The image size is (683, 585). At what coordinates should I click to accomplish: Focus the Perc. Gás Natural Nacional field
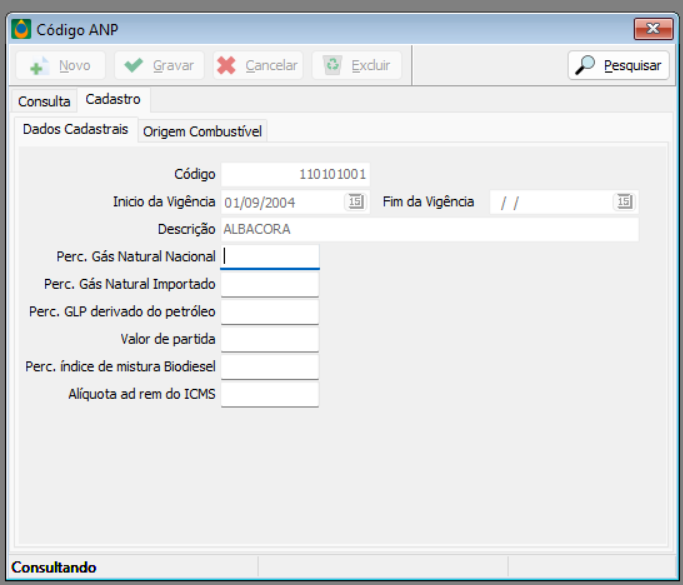(x=270, y=257)
